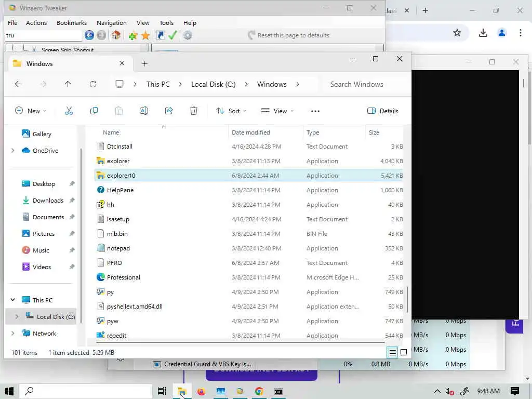Click Winaero orange bookmarks star icon
Screen dimensions: 532x399
pyautogui.click(x=145, y=35)
